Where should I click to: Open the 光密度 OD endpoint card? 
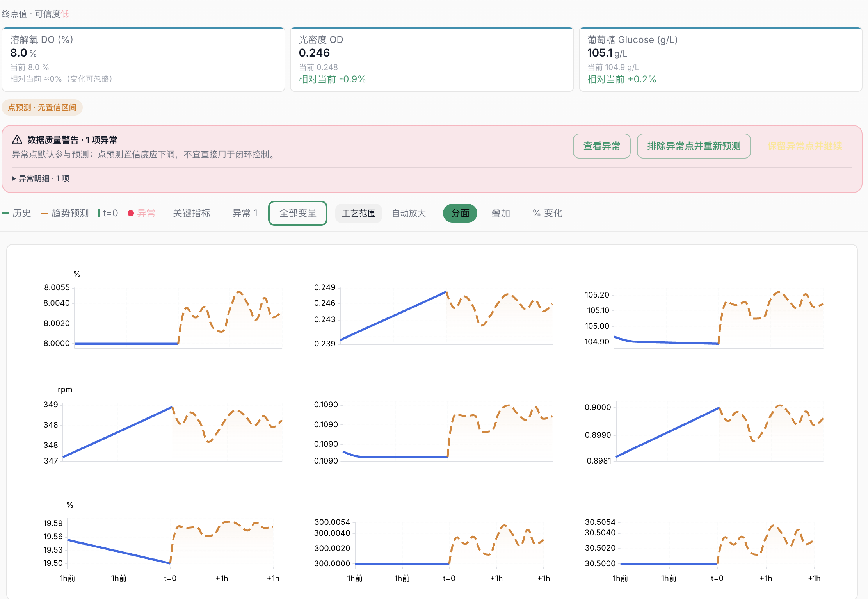tap(432, 59)
